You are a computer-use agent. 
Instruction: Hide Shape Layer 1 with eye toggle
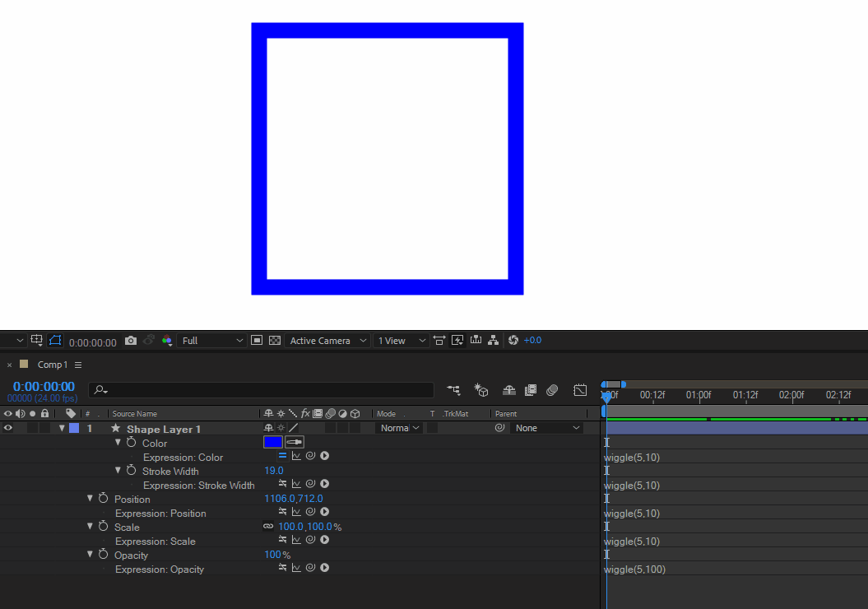pos(7,428)
